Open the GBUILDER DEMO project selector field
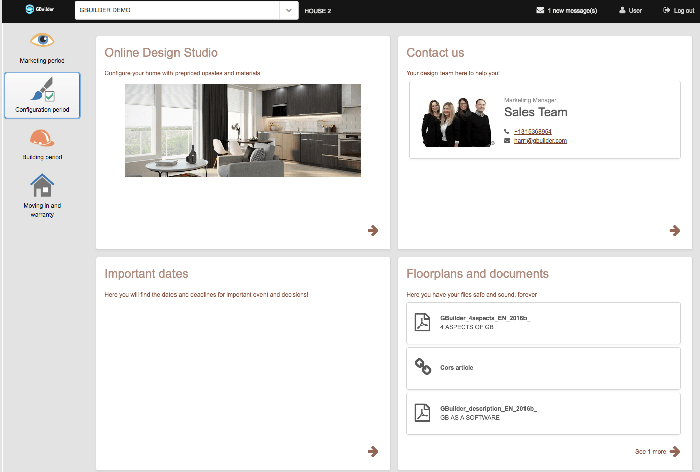This screenshot has height=472, width=700. 175,10
